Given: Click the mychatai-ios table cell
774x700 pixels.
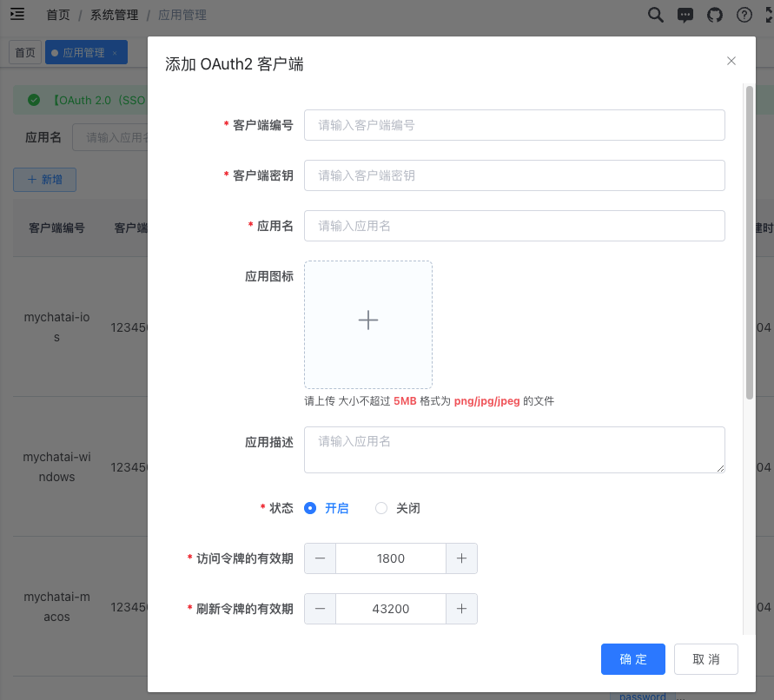Looking at the screenshot, I should [x=56, y=327].
